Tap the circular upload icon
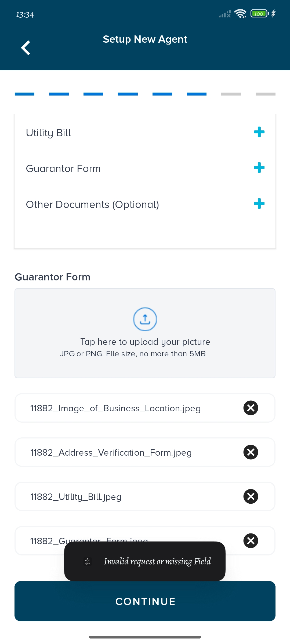The image size is (290, 644). tap(145, 319)
